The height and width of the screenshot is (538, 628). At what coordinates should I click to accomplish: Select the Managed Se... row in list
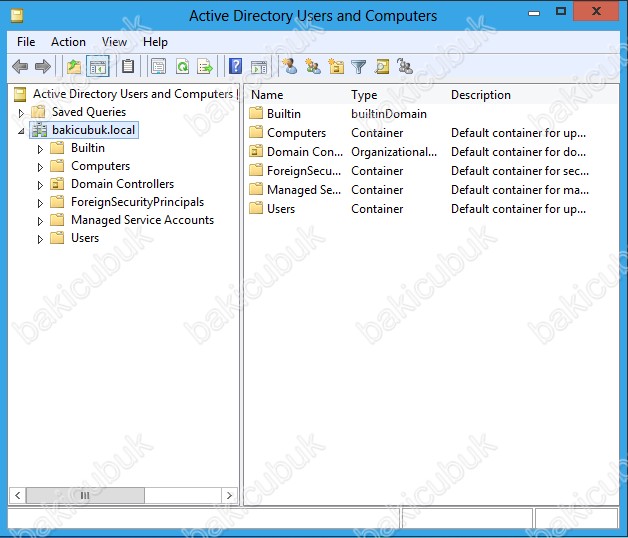click(x=419, y=189)
